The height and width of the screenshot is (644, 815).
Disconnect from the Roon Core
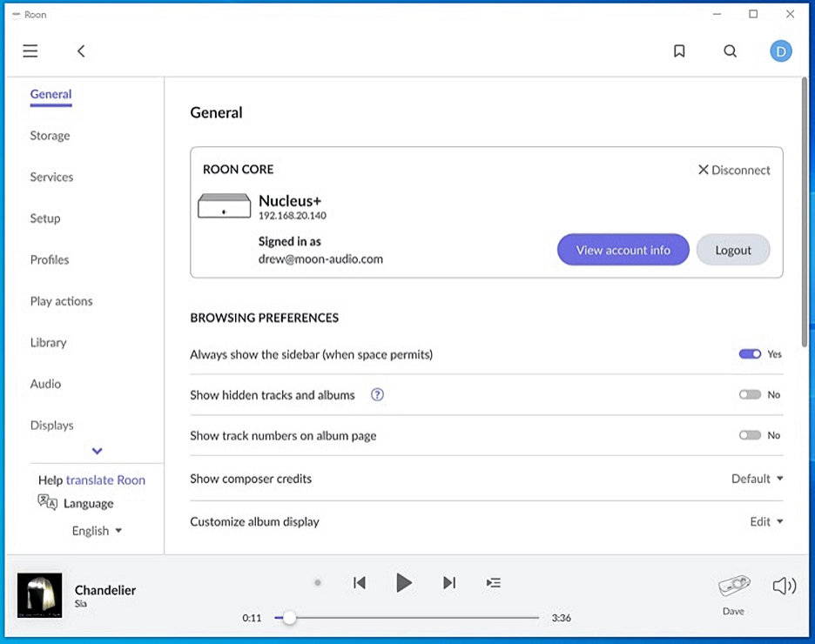click(734, 170)
